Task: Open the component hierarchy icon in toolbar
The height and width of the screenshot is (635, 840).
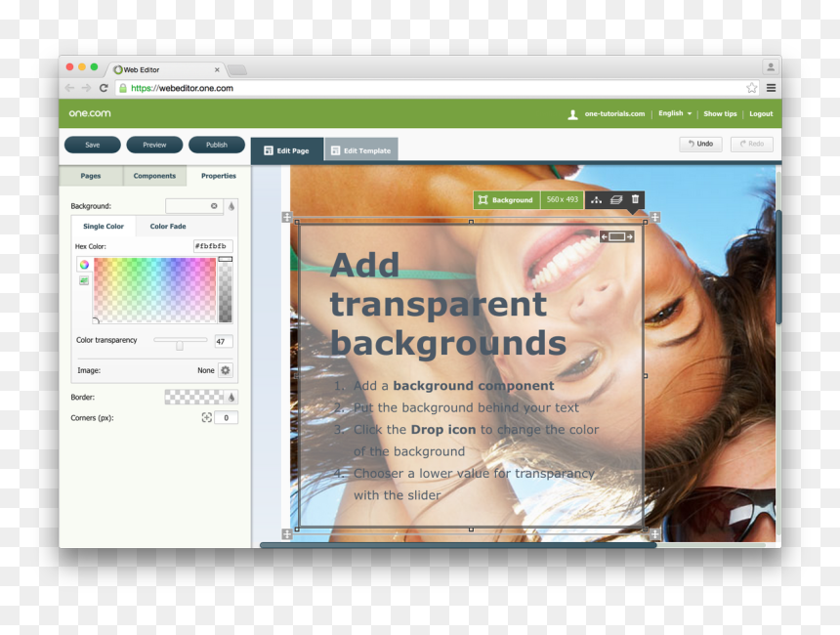Action: [596, 200]
